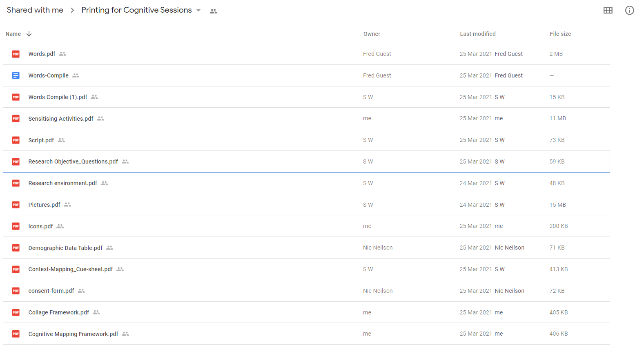Click the shared people icon beside folder title
Screen dimensions: 644x345
click(x=213, y=11)
